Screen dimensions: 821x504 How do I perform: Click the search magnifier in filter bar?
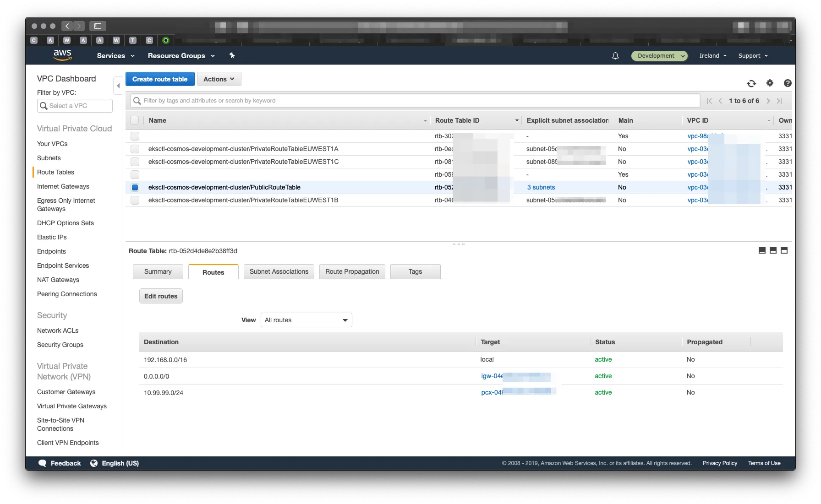click(x=137, y=101)
